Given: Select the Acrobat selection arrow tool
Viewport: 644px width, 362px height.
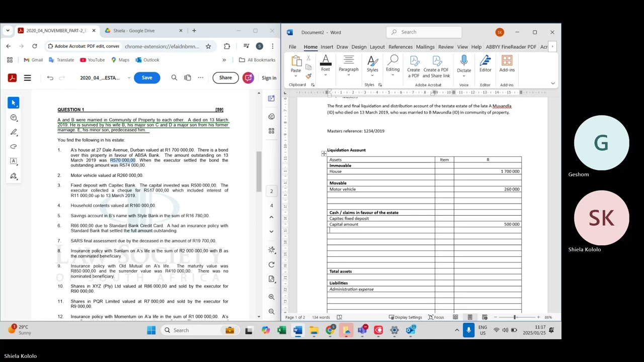Looking at the screenshot, I should coord(14,103).
